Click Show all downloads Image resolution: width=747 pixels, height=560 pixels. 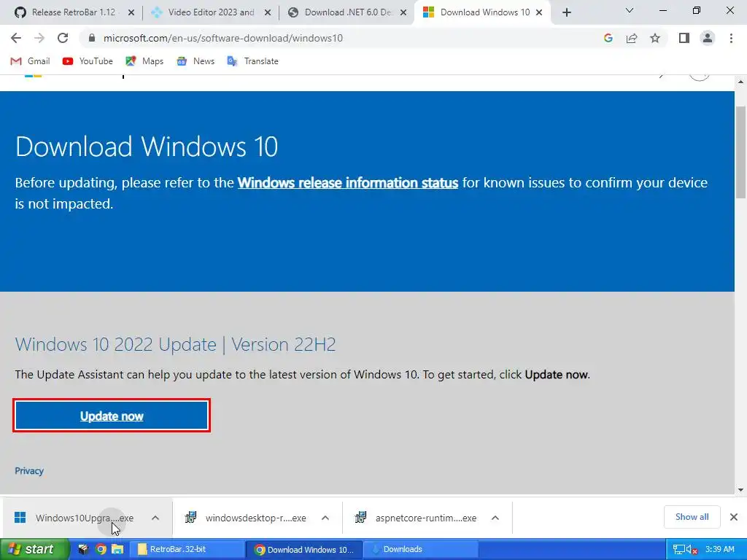692,517
